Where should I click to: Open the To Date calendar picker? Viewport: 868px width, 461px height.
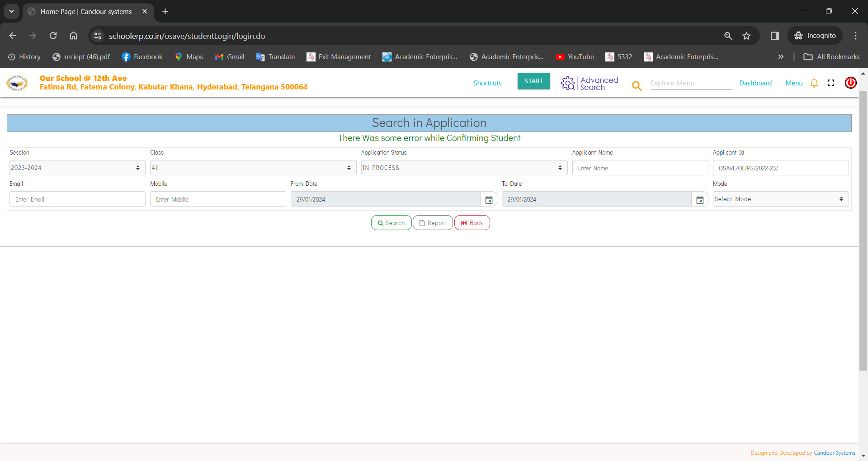699,199
